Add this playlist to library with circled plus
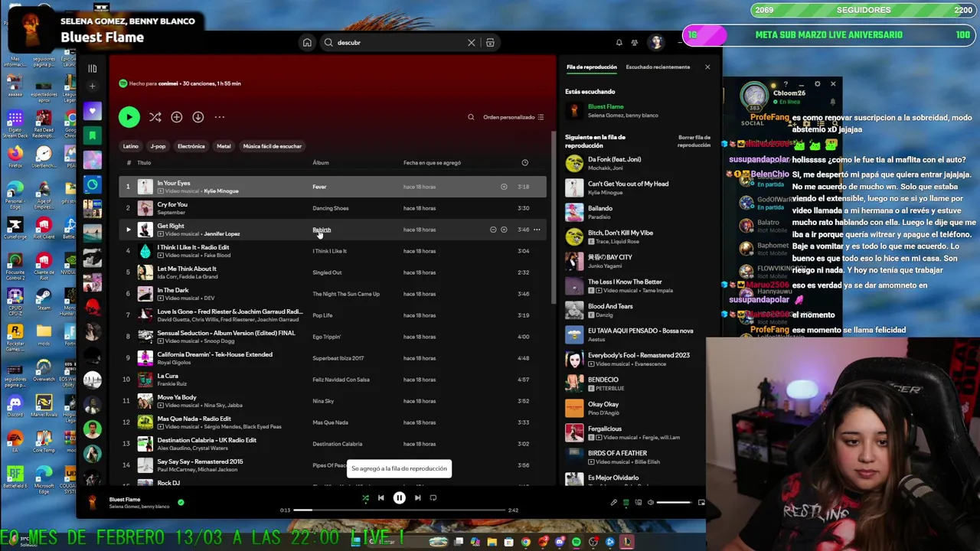980x551 pixels. pyautogui.click(x=177, y=117)
